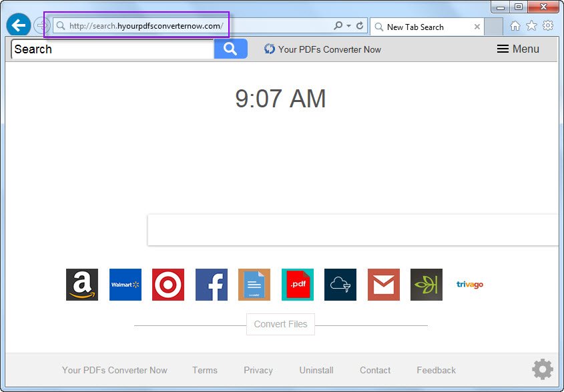The height and width of the screenshot is (392, 564).
Task: Open the Contact footer link
Action: click(x=375, y=370)
